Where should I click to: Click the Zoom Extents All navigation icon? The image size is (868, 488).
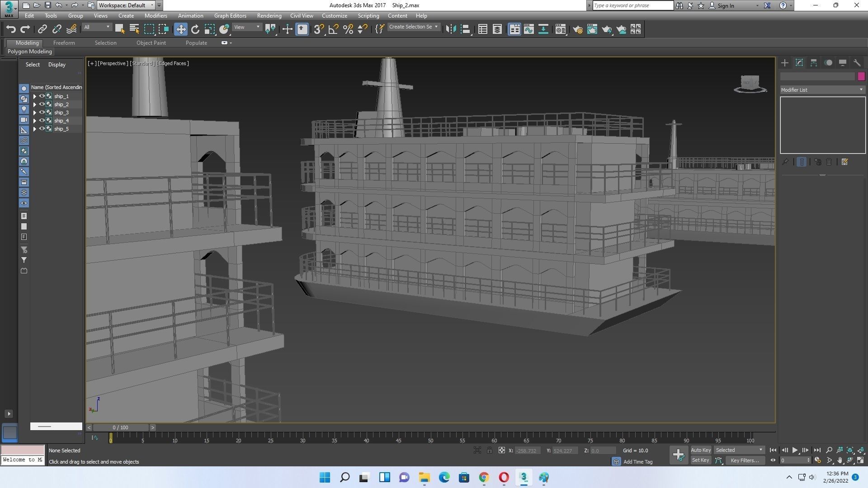point(861,450)
